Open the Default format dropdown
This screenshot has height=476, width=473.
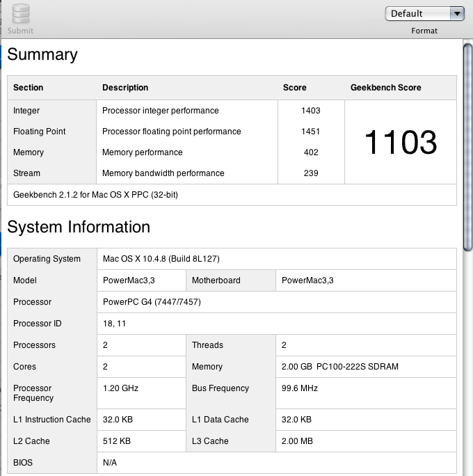[424, 14]
